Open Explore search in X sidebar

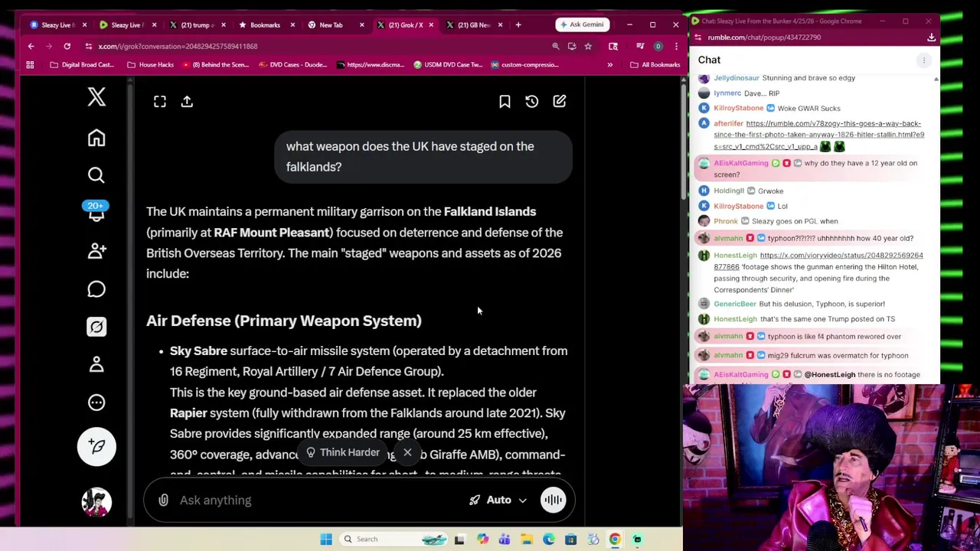pyautogui.click(x=96, y=175)
